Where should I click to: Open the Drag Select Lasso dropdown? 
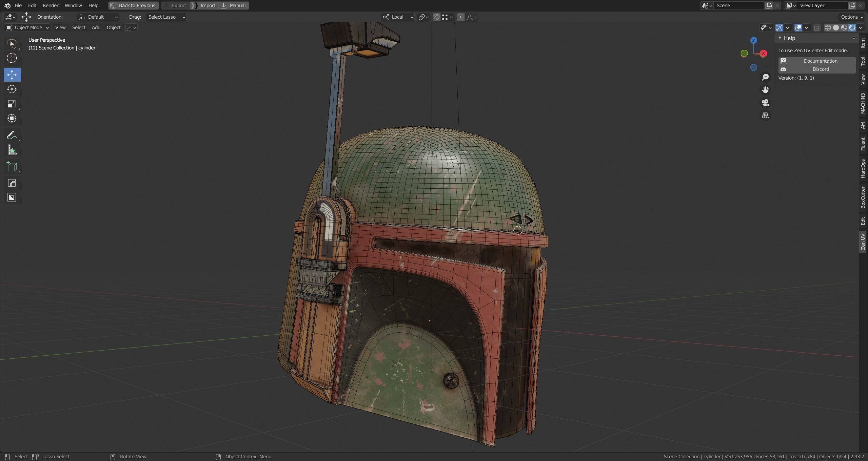(166, 17)
